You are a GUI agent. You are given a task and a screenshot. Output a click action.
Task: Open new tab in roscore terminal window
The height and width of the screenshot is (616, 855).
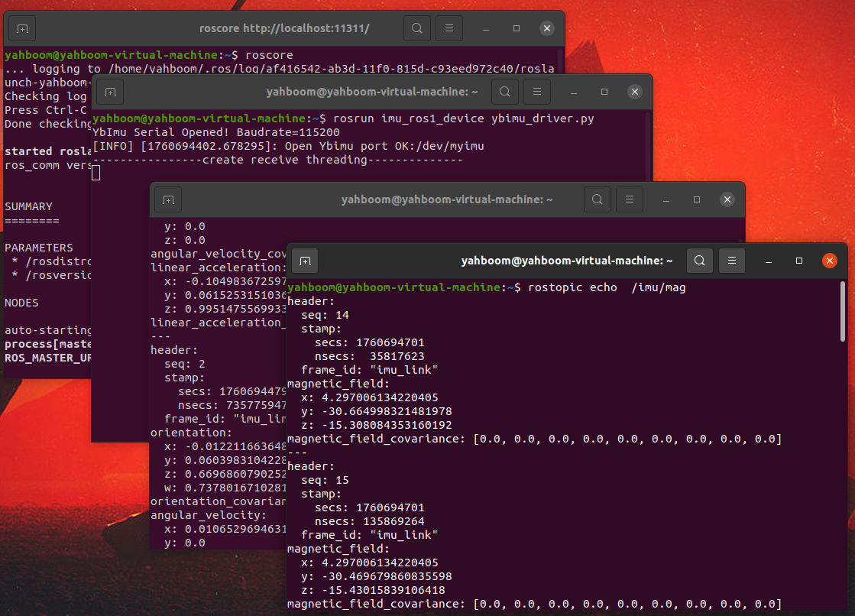coord(22,28)
